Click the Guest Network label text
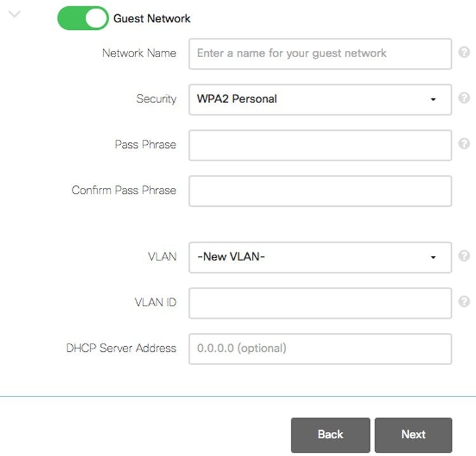Viewport: 476px width, 456px height. point(152,18)
